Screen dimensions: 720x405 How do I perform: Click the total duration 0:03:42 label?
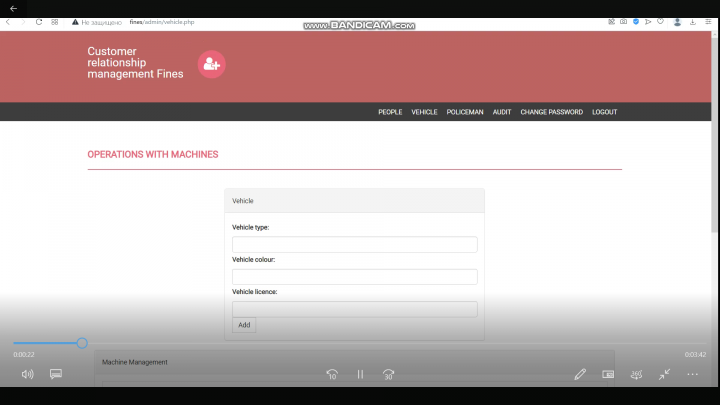tap(695, 354)
